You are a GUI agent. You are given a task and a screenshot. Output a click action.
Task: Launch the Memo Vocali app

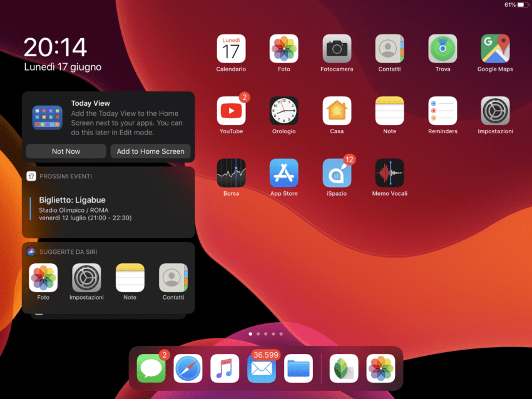[389, 173]
